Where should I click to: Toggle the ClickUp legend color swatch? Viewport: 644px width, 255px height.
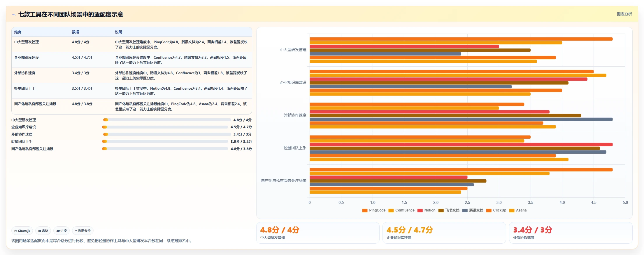point(489,210)
